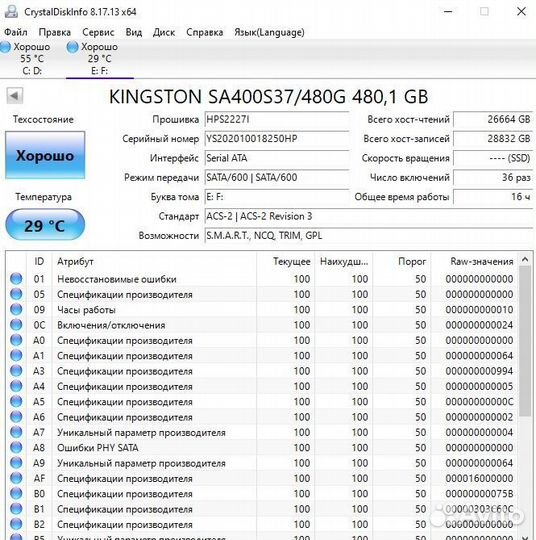Click status circle for attribute B0 row
Viewport: 536px width, 540px height.
(16, 493)
